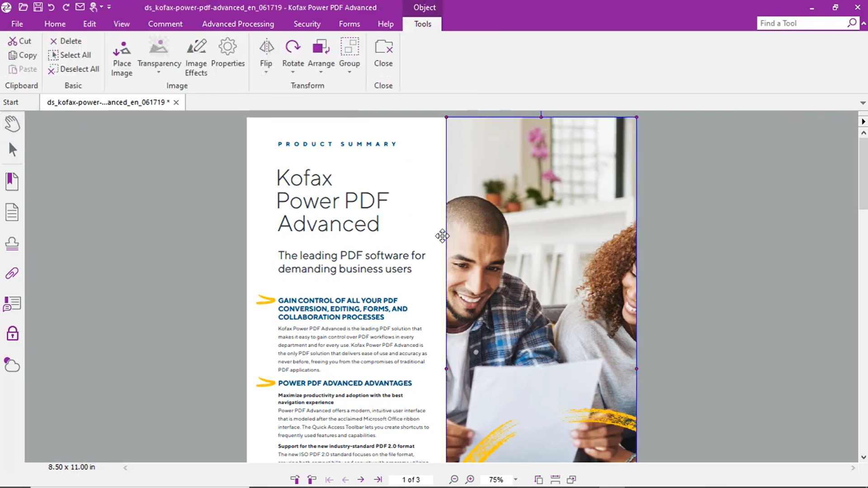Image resolution: width=868 pixels, height=488 pixels.
Task: Click the Group tool icon
Action: pos(349,47)
